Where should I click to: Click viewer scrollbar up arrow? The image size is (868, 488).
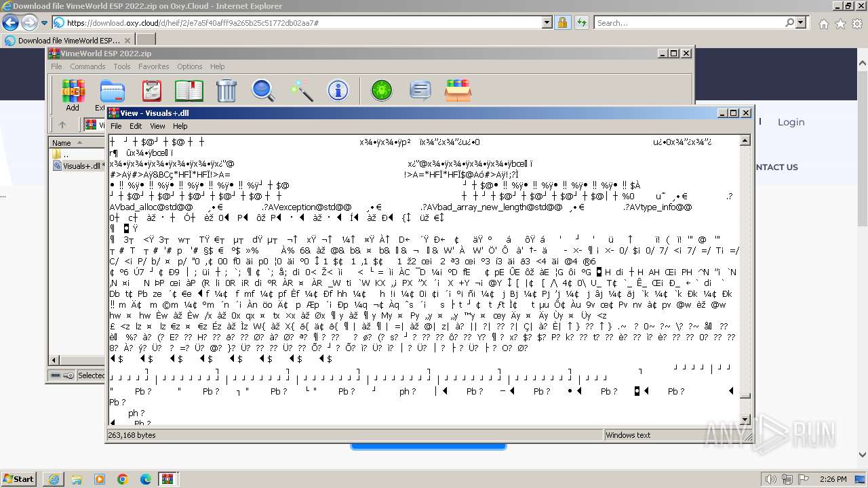click(x=745, y=141)
